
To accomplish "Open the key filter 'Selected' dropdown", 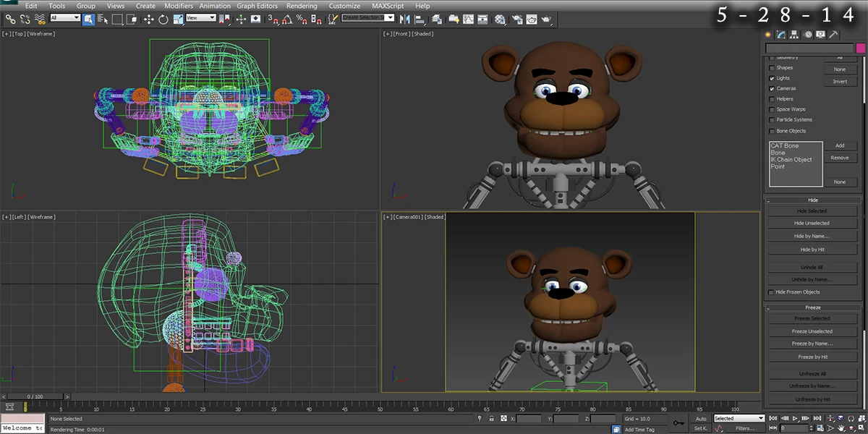I will [739, 418].
